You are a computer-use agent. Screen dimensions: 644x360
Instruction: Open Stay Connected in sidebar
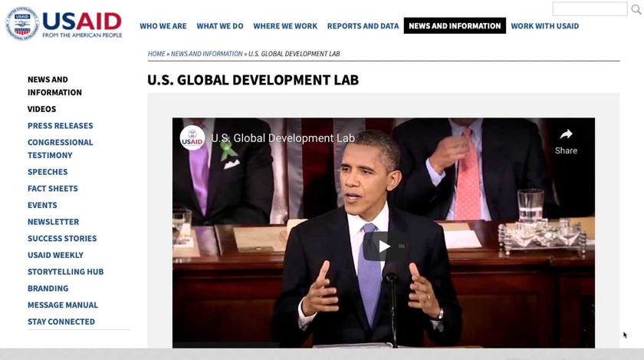61,322
